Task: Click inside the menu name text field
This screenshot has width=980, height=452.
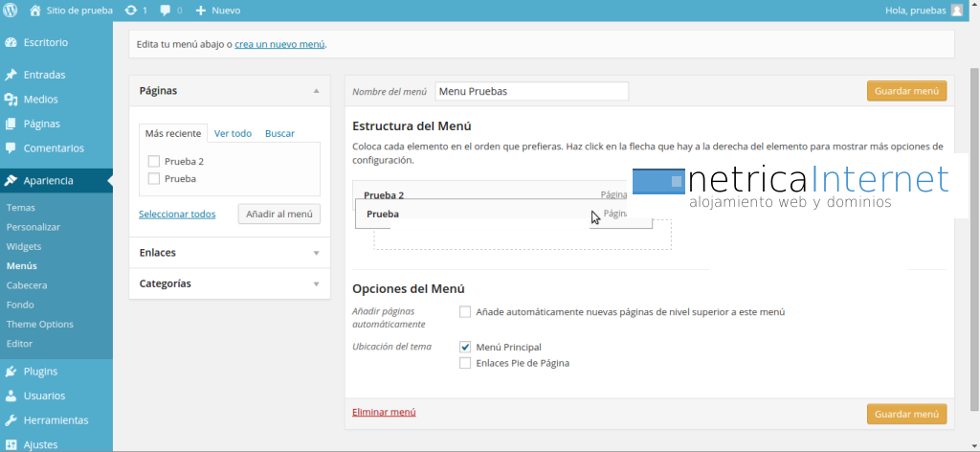Action: click(531, 91)
